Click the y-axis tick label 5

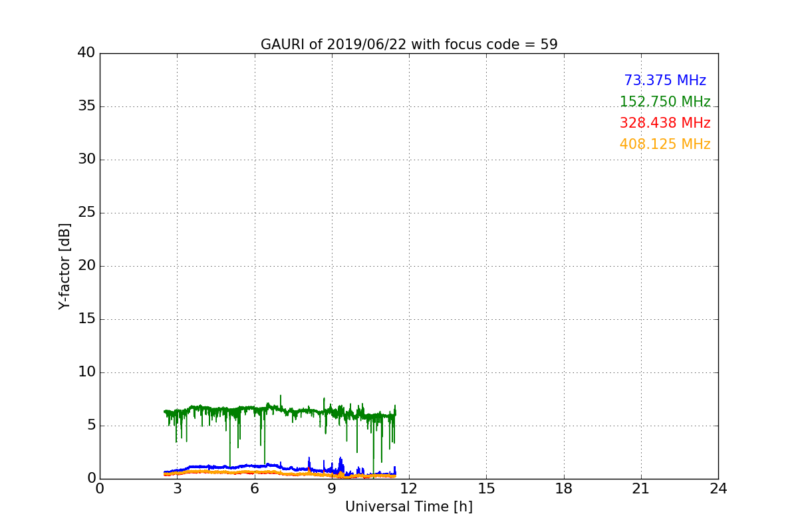[x=91, y=426]
